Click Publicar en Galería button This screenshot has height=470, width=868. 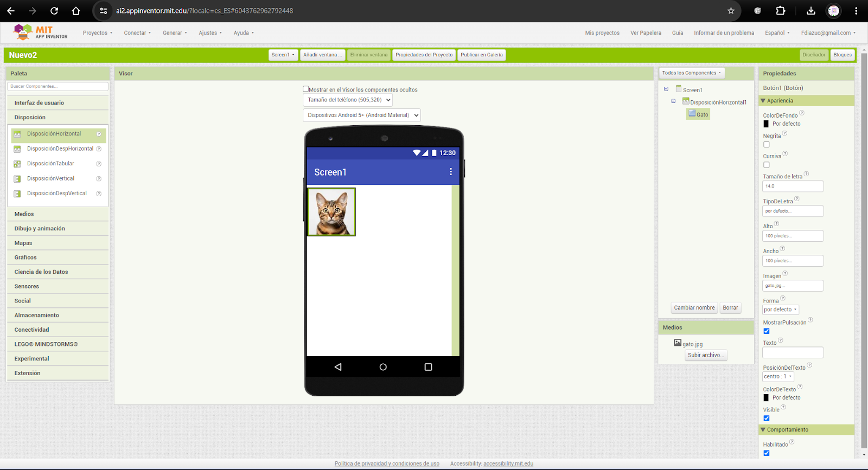(x=482, y=55)
